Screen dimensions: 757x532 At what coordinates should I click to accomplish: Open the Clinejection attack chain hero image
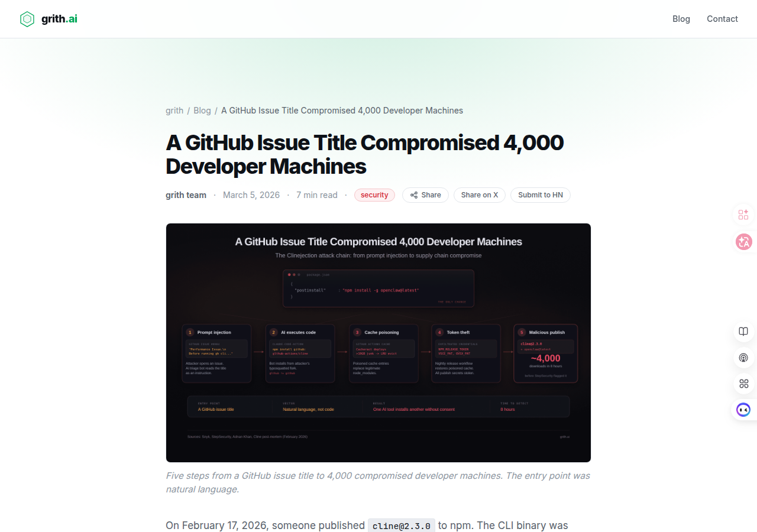tap(378, 343)
